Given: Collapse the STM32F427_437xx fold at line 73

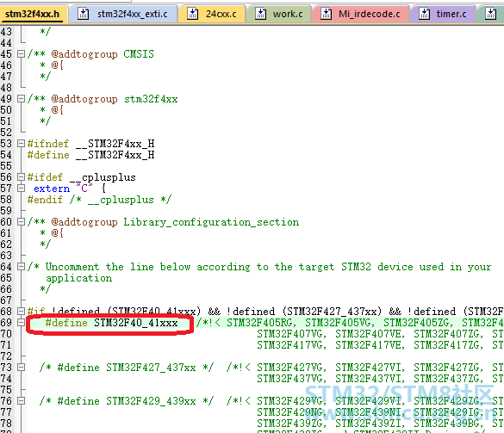Looking at the screenshot, I should pos(21,368).
